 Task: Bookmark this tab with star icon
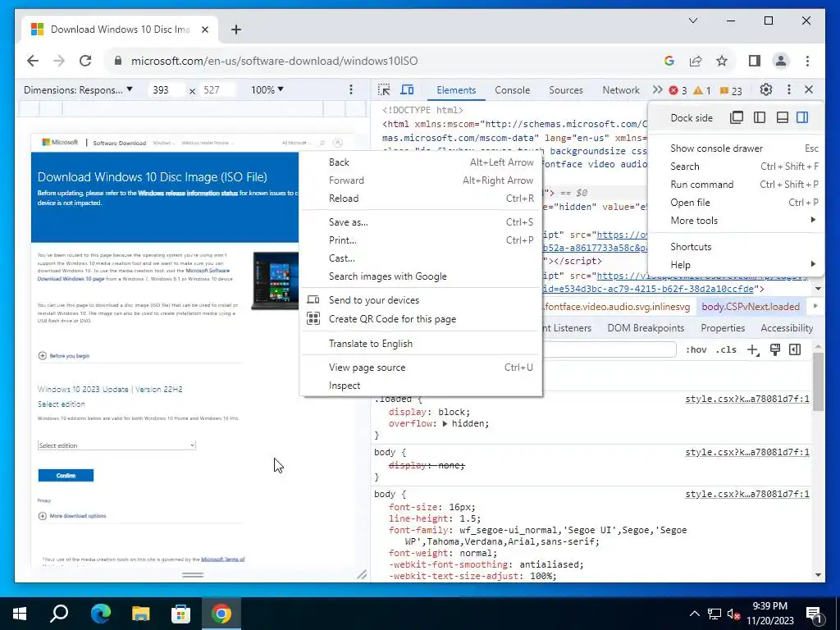(722, 61)
